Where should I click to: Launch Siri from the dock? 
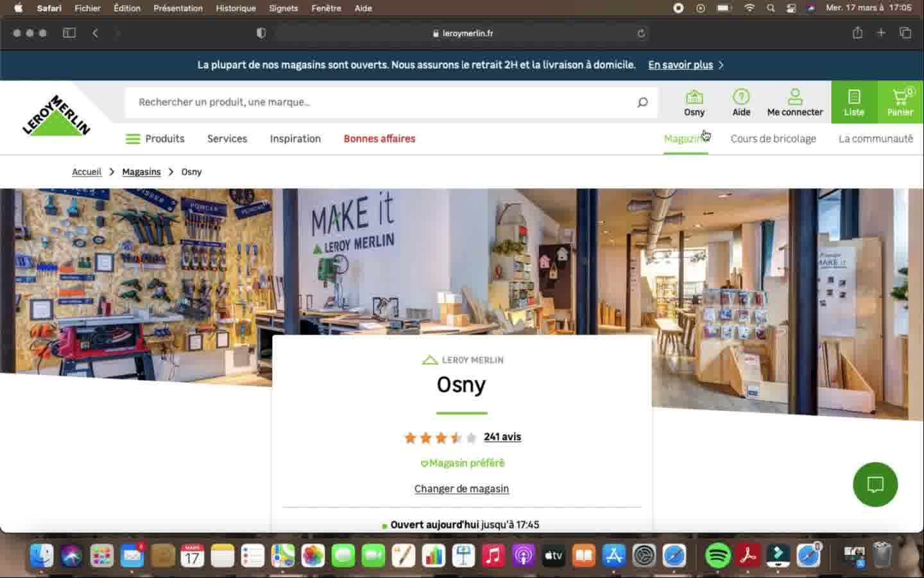(72, 556)
